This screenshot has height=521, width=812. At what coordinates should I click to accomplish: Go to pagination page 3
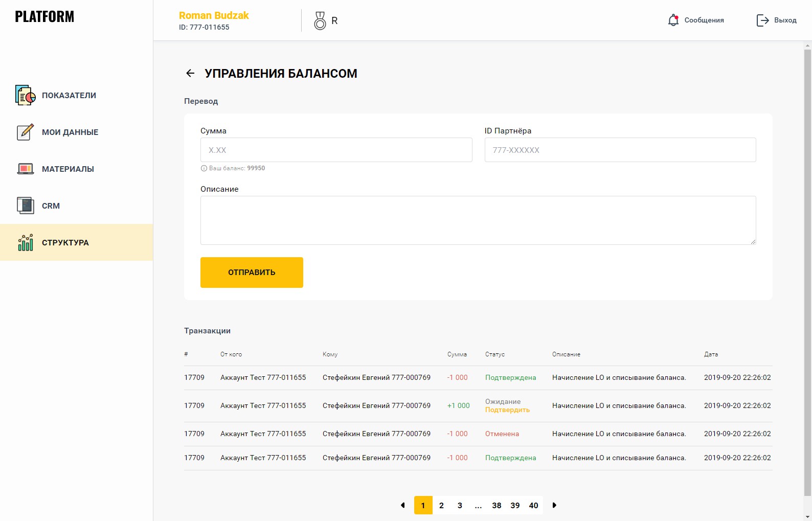[460, 505]
